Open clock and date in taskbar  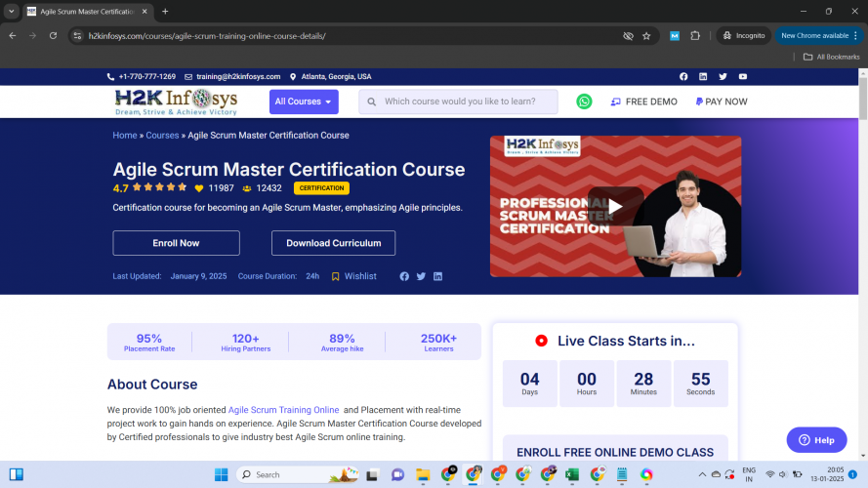(827, 474)
